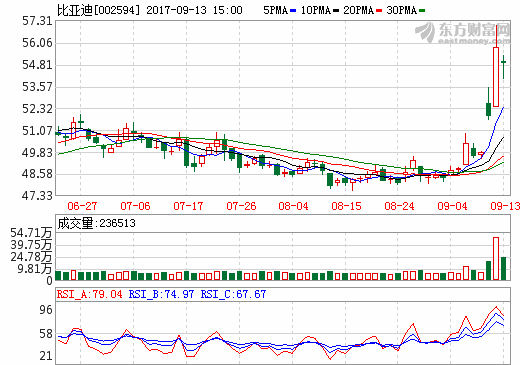Select the 2017-09-13 15:00 timestamp

tap(194, 10)
